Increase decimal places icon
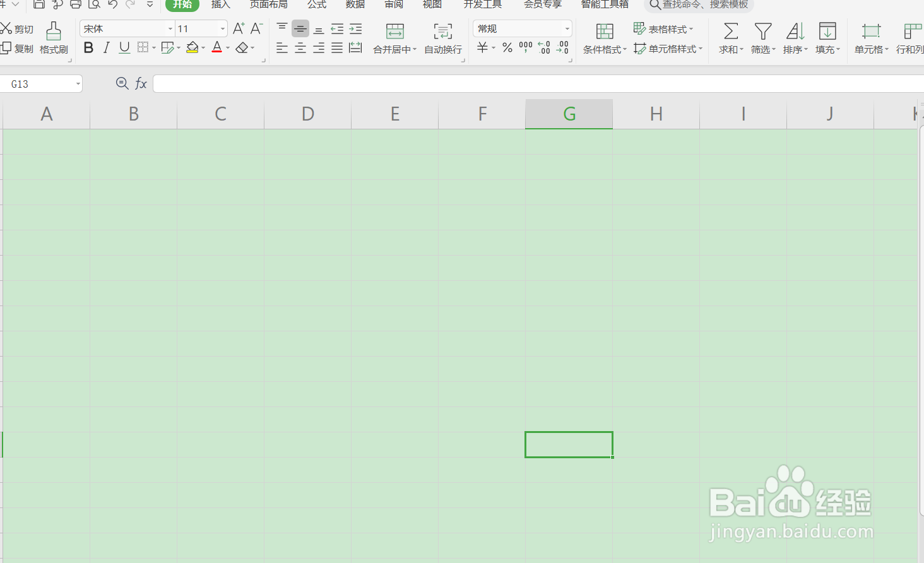Image resolution: width=924 pixels, height=563 pixels. (544, 48)
